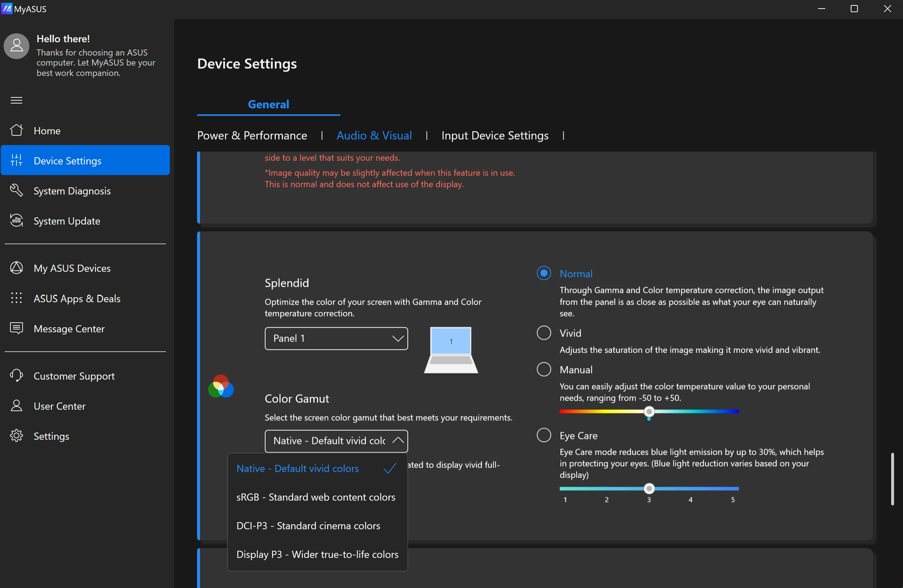Click the System Update icon
903x588 pixels.
[16, 221]
